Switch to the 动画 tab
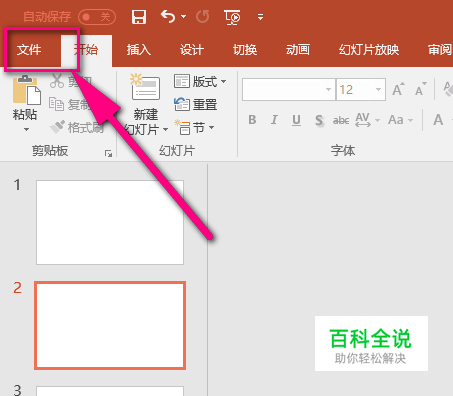Screen dimensions: 453x396 tap(298, 50)
